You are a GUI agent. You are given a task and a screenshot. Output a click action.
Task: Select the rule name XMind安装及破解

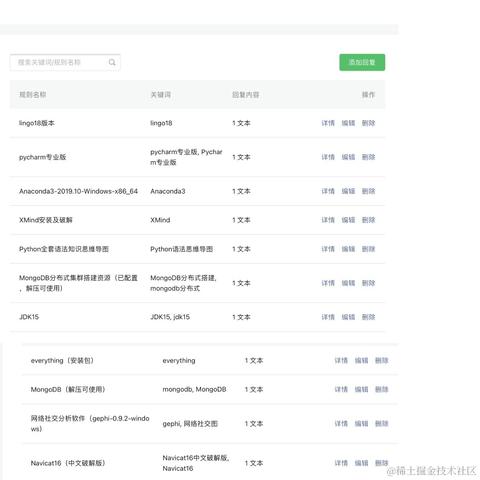pos(46,220)
